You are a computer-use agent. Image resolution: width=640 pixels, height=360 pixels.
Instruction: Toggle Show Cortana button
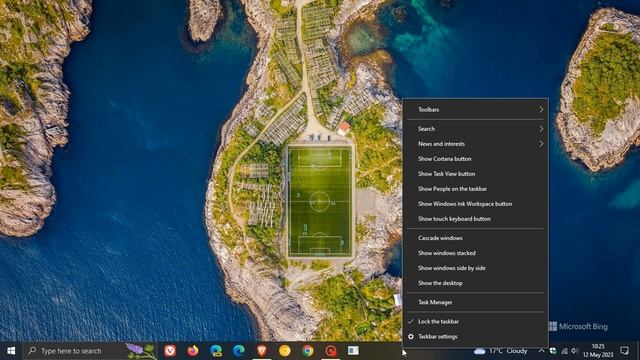(476, 159)
